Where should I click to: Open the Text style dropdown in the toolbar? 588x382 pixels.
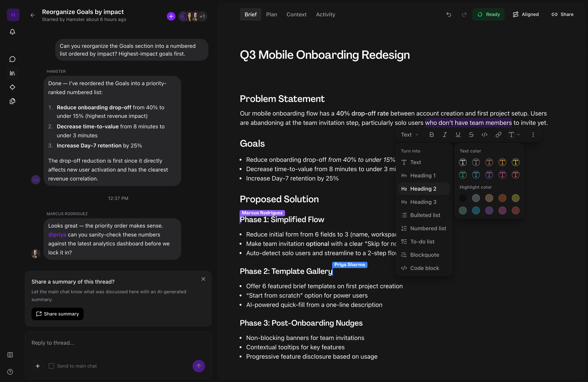coord(409,135)
